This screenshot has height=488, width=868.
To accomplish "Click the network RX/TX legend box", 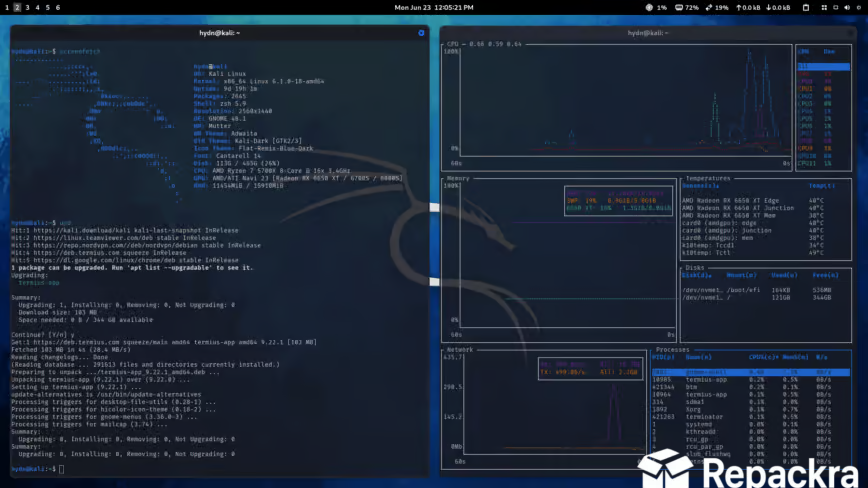I will [590, 368].
